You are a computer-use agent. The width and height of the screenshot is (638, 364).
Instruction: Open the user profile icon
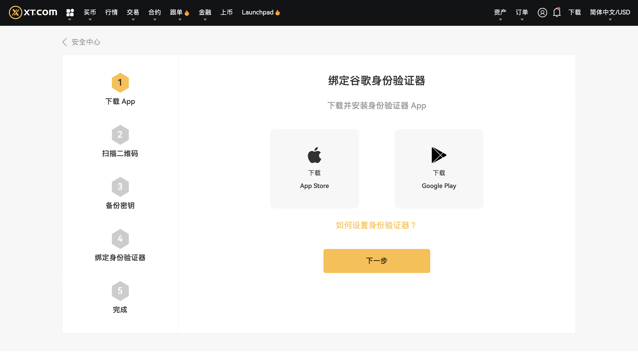pos(542,12)
